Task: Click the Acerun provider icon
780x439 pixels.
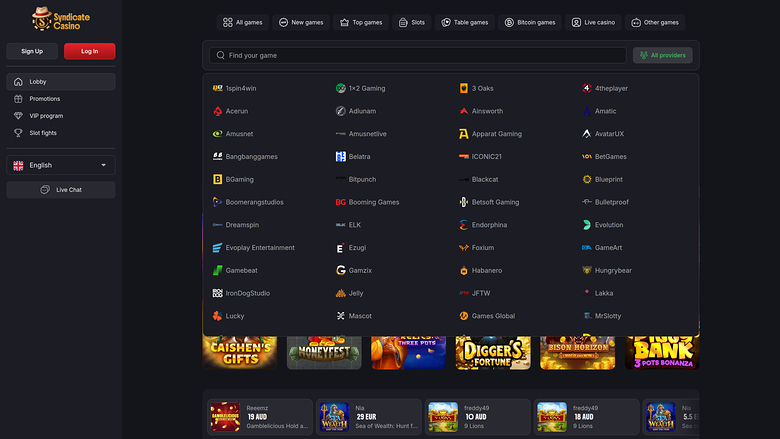Action: (217, 111)
